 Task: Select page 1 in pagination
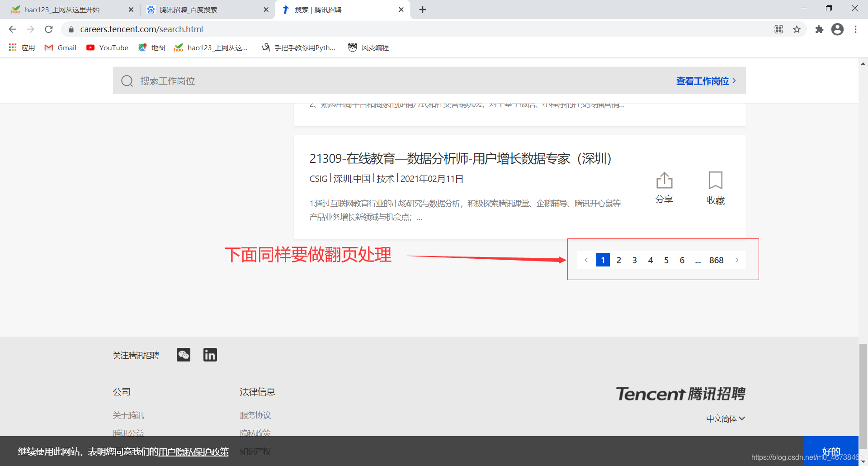(603, 260)
